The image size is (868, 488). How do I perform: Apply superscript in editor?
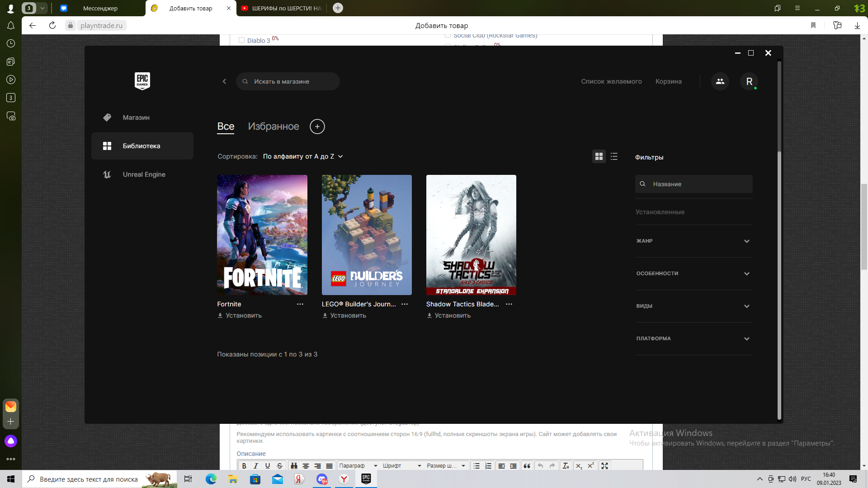coord(591,466)
